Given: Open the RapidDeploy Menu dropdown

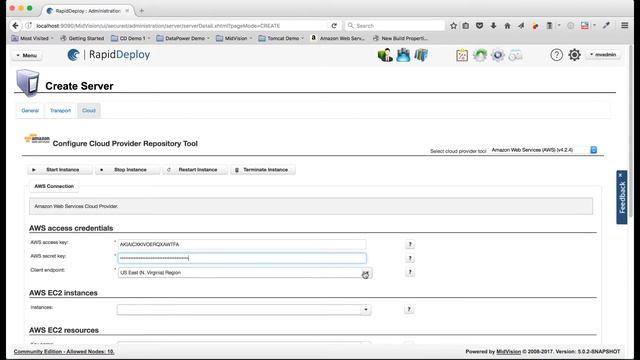Looking at the screenshot, I should coord(27,55).
